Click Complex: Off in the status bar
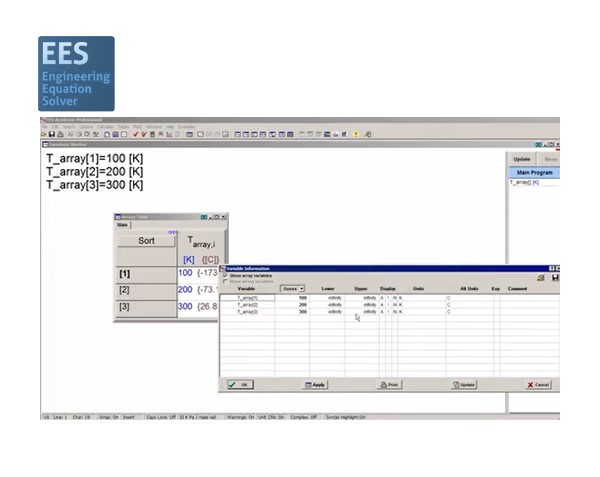 click(303, 417)
